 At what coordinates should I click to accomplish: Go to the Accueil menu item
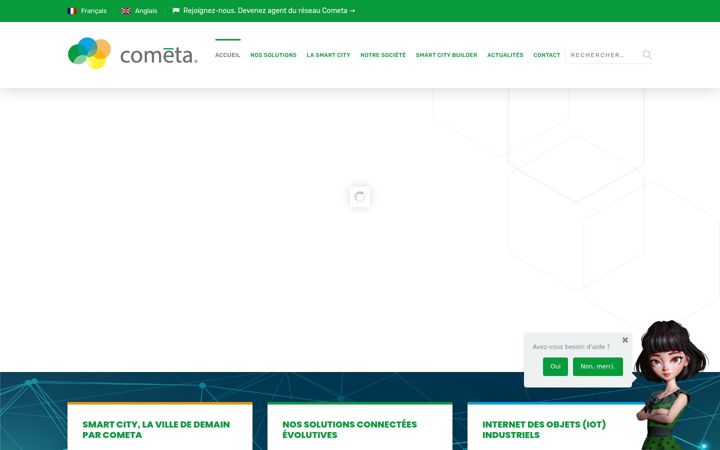click(228, 55)
